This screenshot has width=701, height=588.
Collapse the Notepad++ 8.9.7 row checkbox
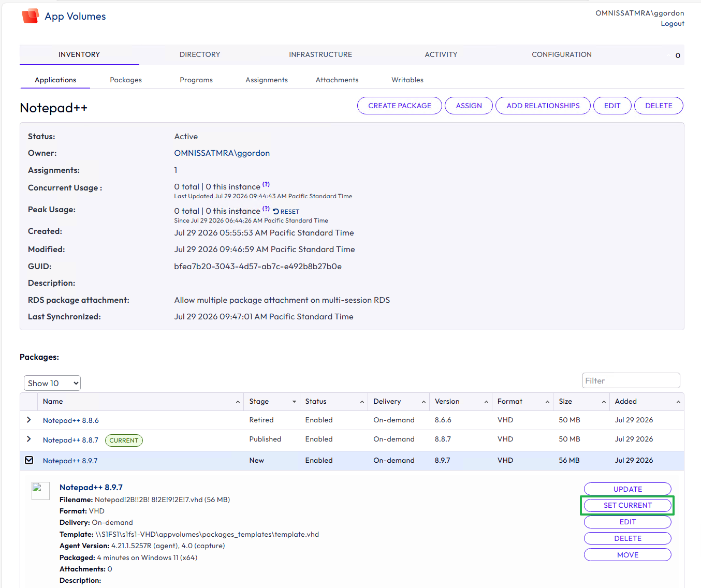point(29,460)
